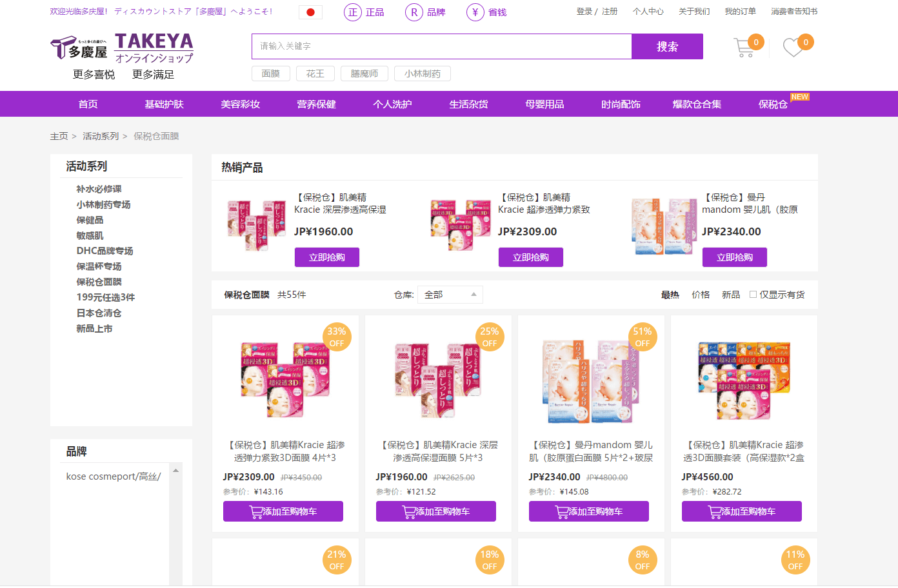
Task: Select DHC品牌专场 in sidebar
Action: click(x=105, y=251)
